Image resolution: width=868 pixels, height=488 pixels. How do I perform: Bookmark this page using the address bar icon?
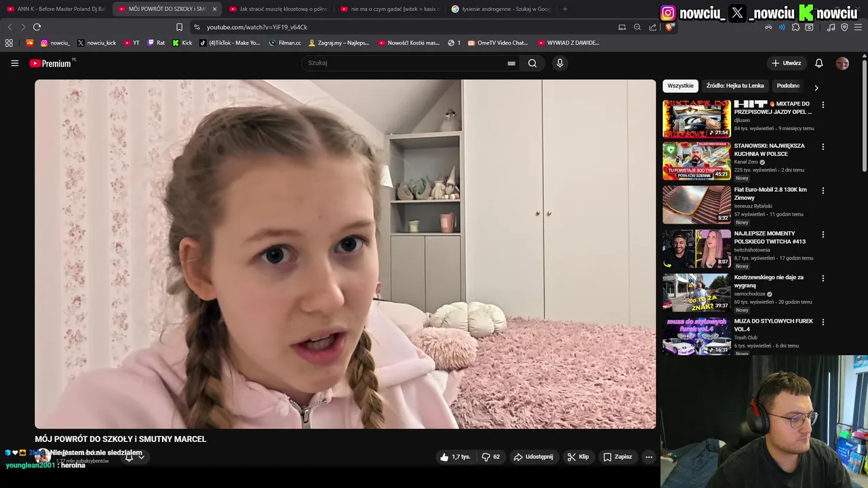click(179, 27)
